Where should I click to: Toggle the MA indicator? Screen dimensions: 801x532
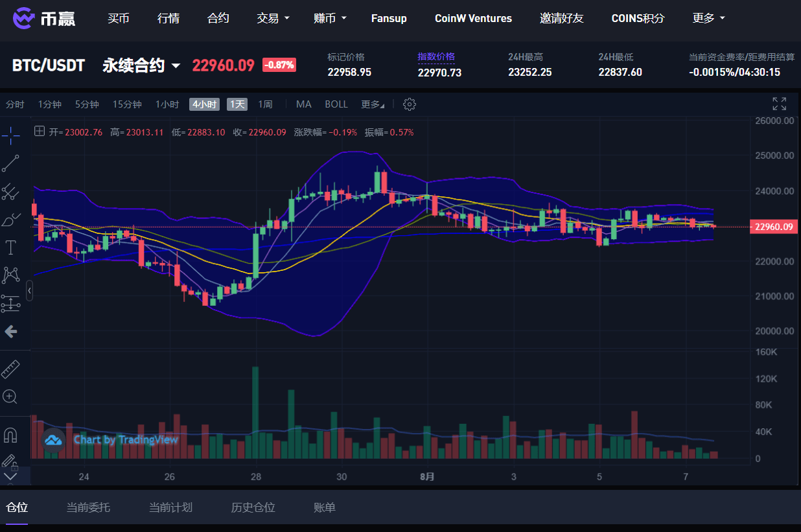[x=303, y=104]
